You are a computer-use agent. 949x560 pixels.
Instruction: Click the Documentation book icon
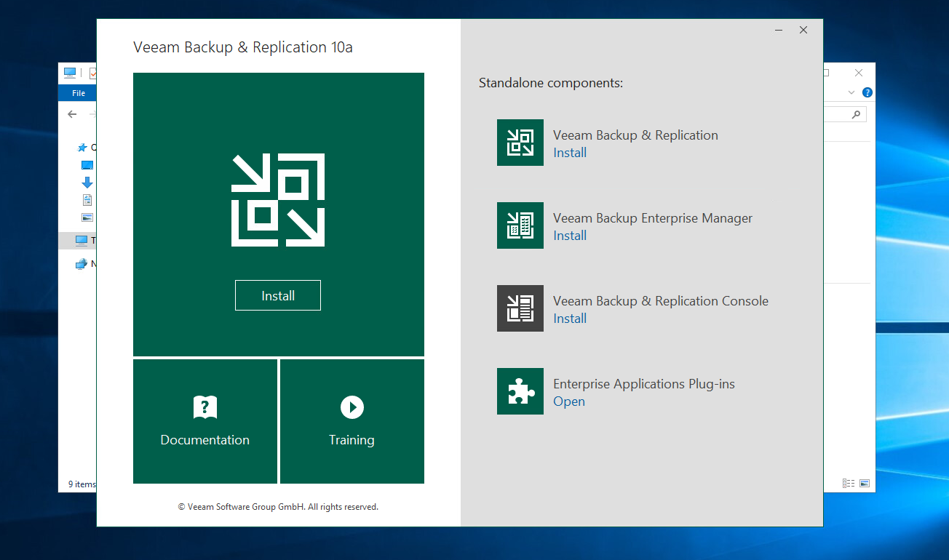pos(205,407)
